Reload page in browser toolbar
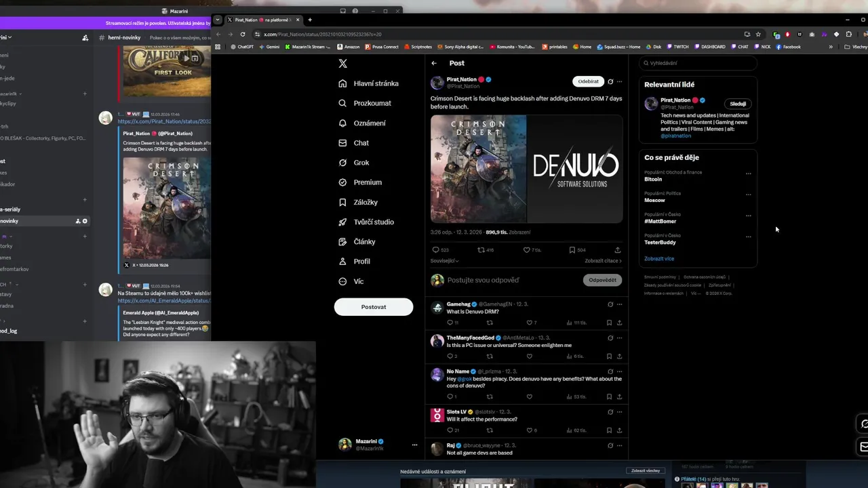 243,34
